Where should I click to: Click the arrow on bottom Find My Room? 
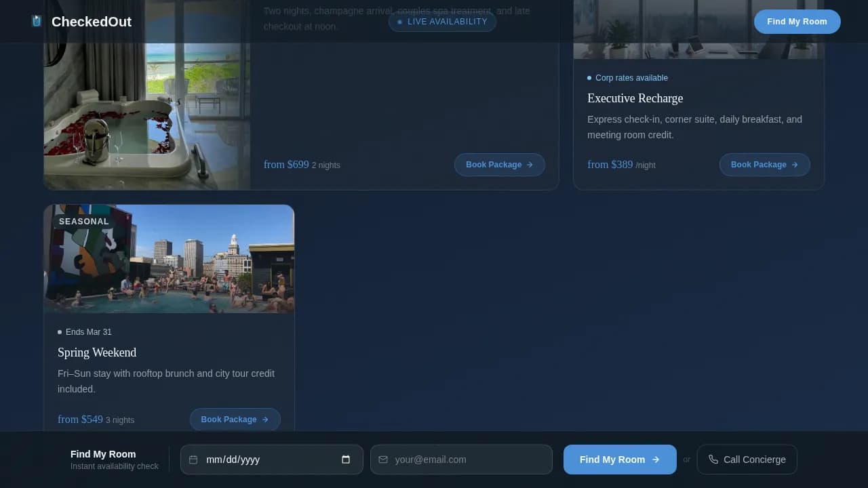tap(656, 460)
